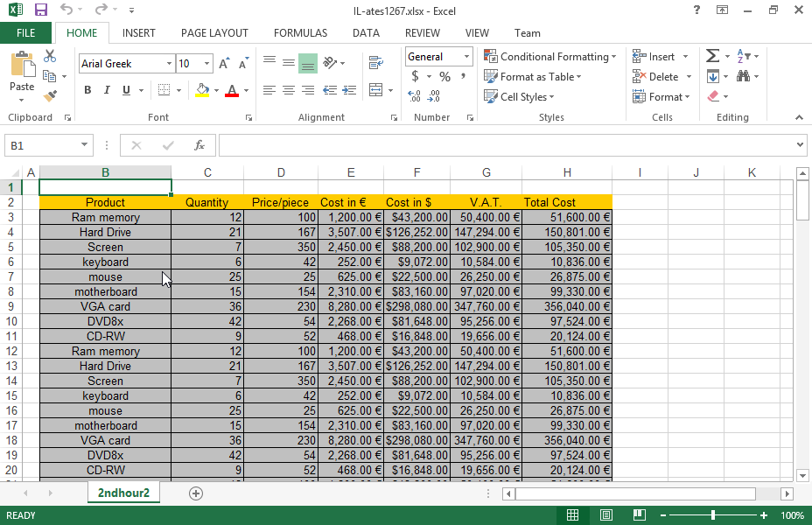Switch to the FORMULAS tab
This screenshot has height=525, width=812.
pos(300,33)
